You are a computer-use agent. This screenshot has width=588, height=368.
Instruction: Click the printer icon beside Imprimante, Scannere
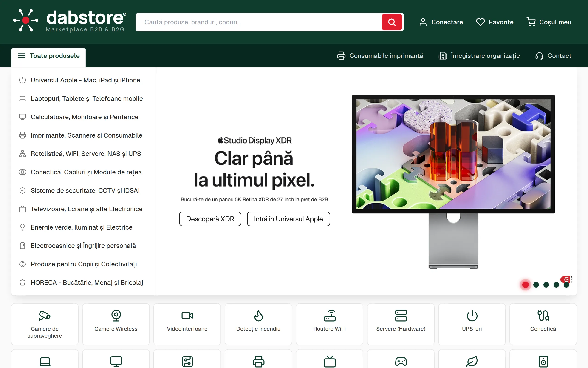(x=23, y=135)
